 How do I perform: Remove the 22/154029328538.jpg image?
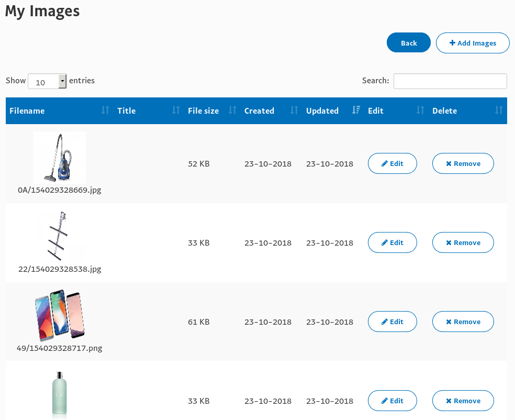(x=463, y=242)
